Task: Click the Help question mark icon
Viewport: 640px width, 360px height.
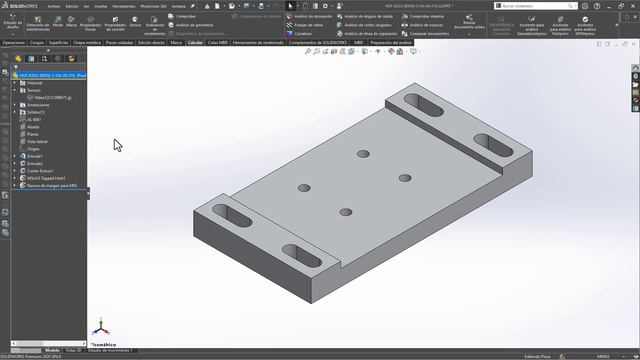Action: [597, 6]
